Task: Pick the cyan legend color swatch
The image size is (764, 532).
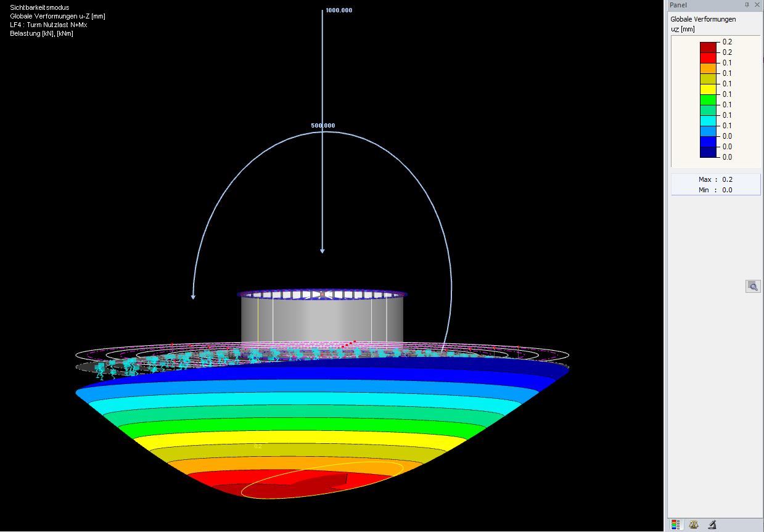Action: [708, 121]
